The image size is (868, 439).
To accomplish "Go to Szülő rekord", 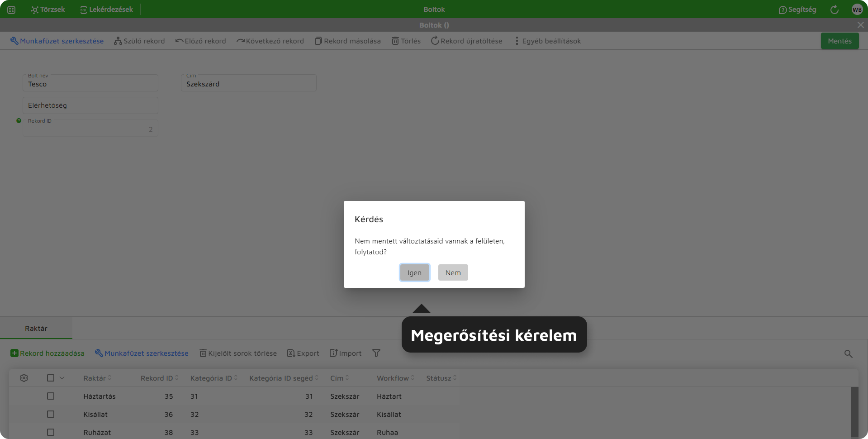I will click(139, 41).
